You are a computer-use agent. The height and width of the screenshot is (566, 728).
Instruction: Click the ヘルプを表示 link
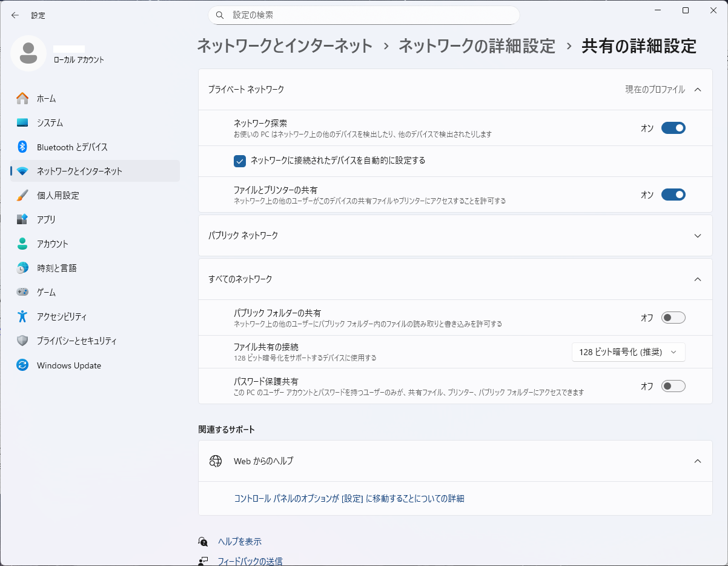point(239,542)
